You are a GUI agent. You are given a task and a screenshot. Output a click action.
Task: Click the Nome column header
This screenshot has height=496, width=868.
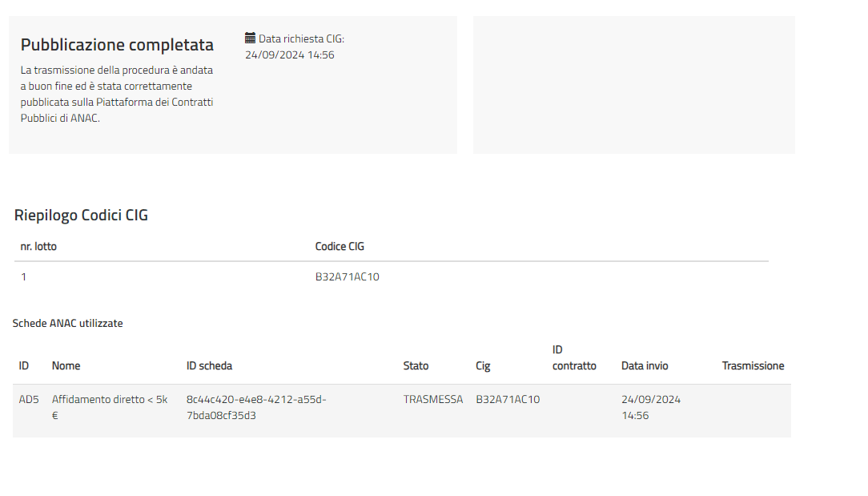[66, 365]
